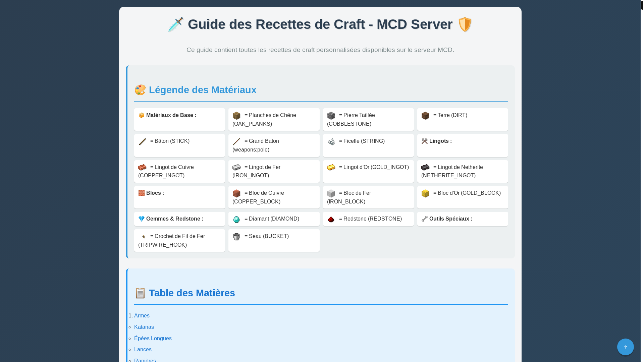Image resolution: width=644 pixels, height=362 pixels.
Task: Click the Matériaux de Base category label
Action: click(x=171, y=115)
